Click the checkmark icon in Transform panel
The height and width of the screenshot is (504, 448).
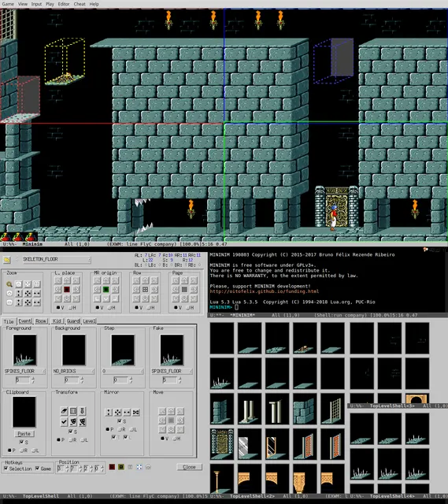point(65,421)
